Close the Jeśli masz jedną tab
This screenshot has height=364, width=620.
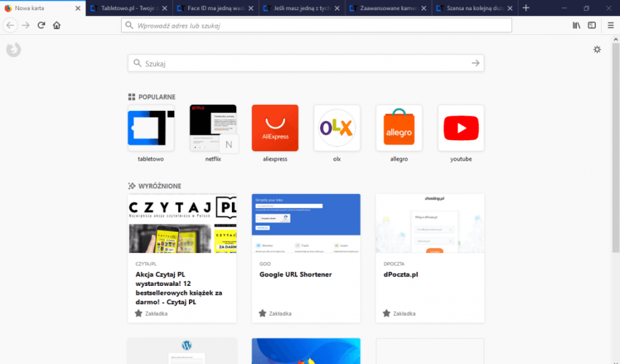[x=337, y=8]
